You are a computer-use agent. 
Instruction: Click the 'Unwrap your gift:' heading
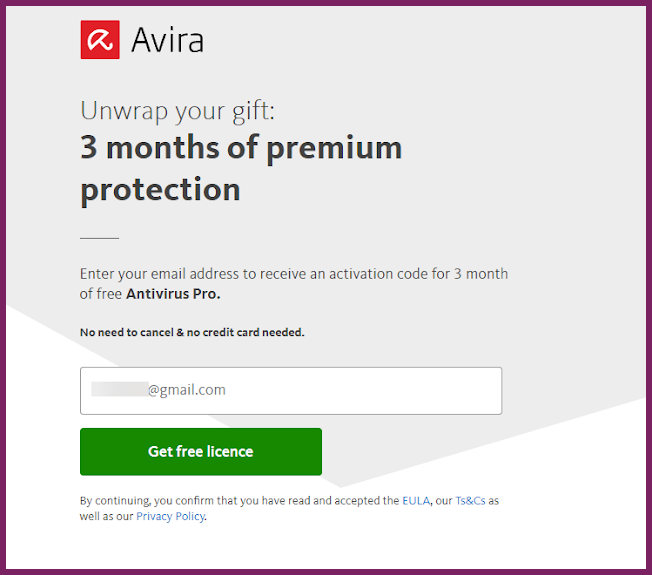pos(179,110)
